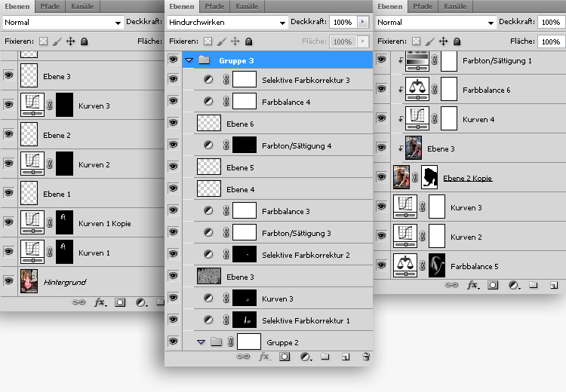Click the Hintergrund layer image thumbnail
Screen dimensions: 566x392
coord(29,281)
